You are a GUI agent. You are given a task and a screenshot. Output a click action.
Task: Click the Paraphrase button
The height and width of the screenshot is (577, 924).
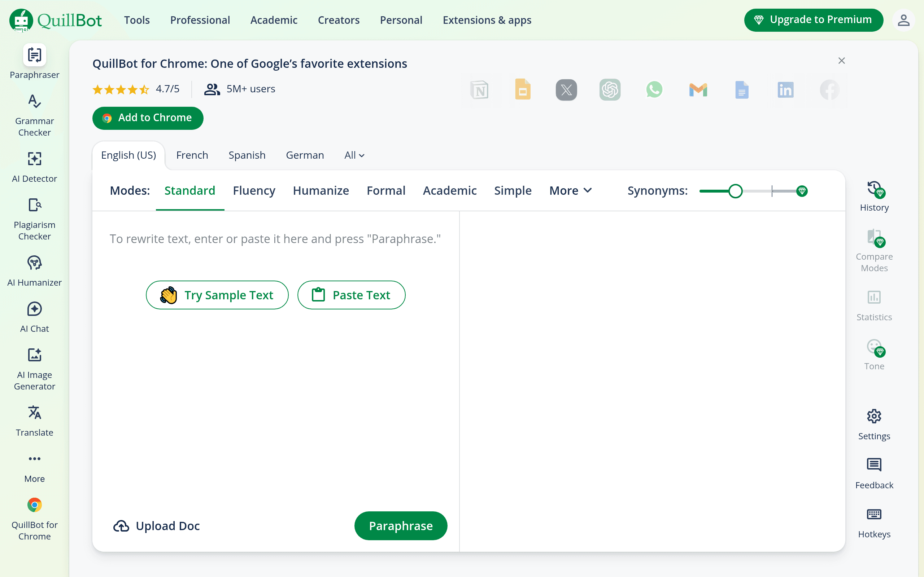coord(401,525)
